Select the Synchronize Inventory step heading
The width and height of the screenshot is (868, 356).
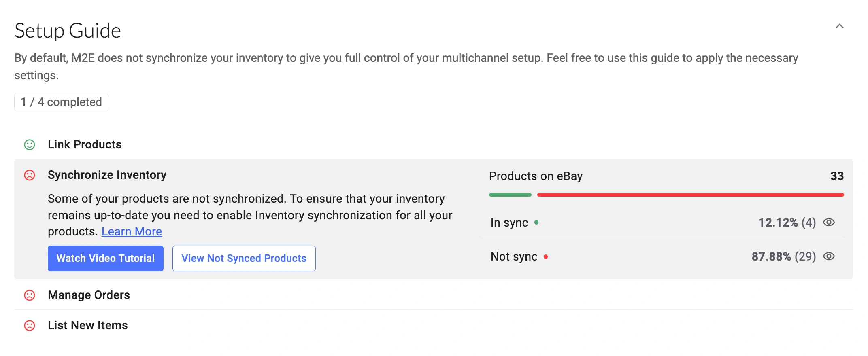point(107,175)
